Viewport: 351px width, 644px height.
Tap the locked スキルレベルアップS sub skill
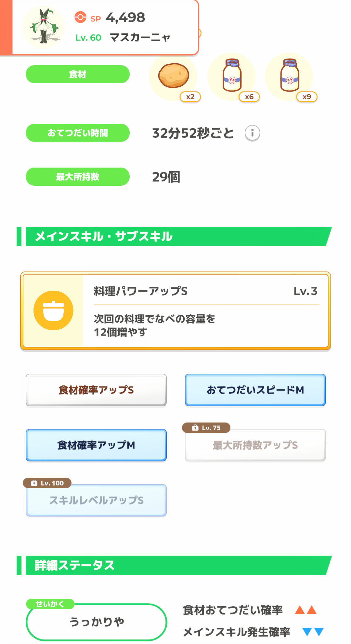(x=96, y=500)
